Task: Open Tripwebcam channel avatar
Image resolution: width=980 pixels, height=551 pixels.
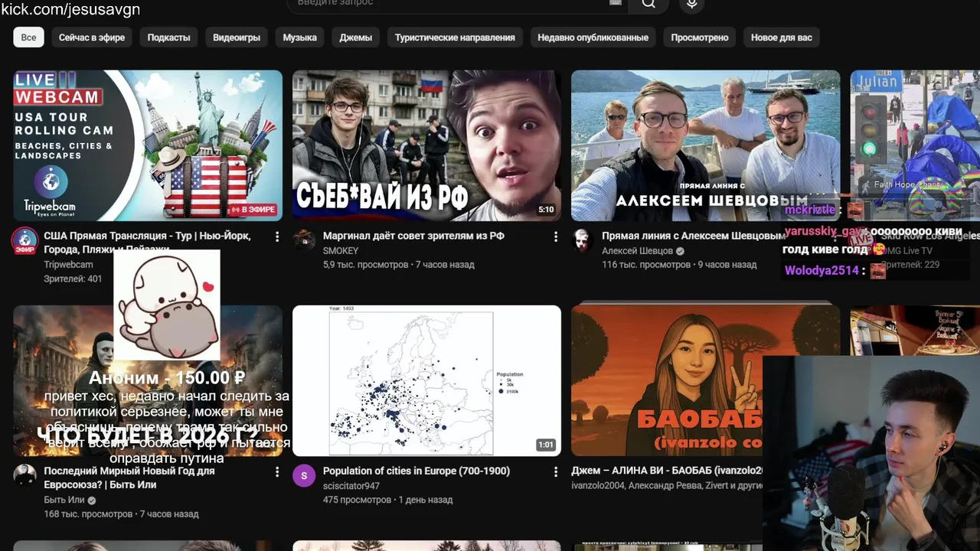Action: coord(25,241)
